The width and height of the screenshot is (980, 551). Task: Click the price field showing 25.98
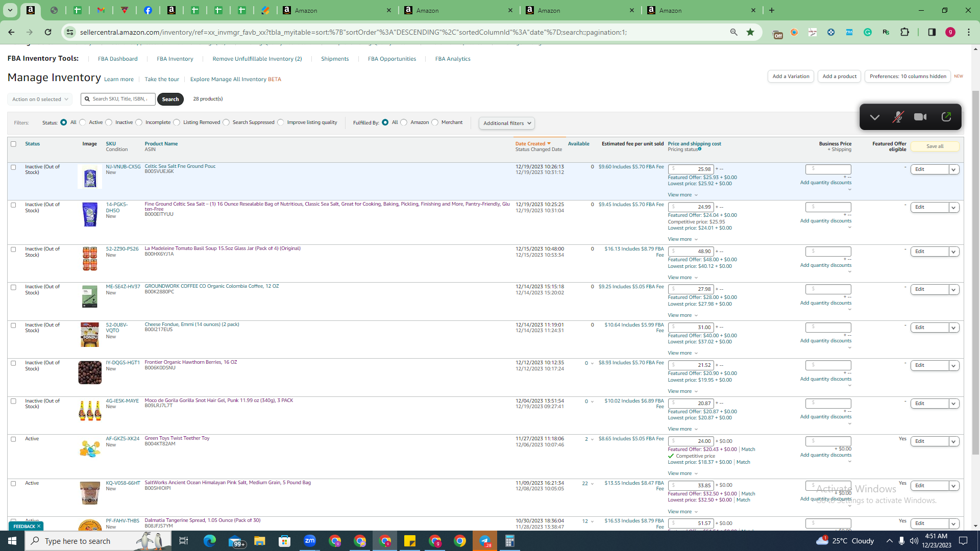691,169
